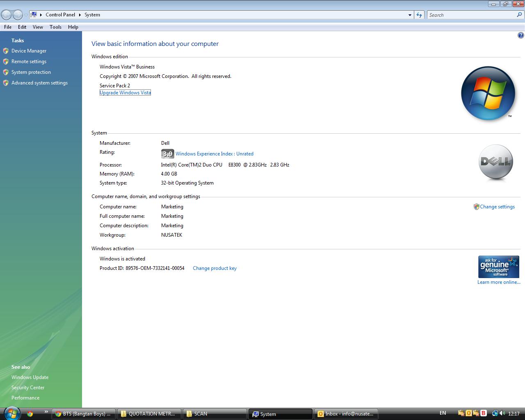The width and height of the screenshot is (525, 420).
Task: Click the Upgrade Windows Vista link
Action: [x=125, y=93]
